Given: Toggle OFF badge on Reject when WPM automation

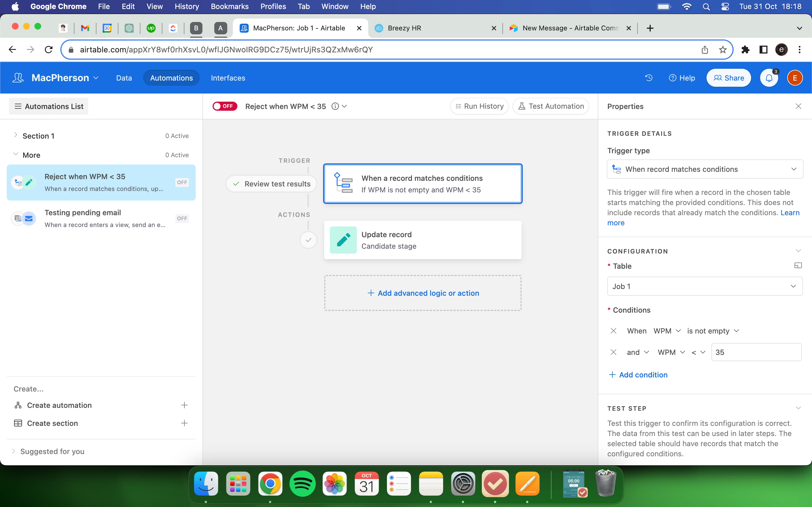Looking at the screenshot, I should 182,183.
